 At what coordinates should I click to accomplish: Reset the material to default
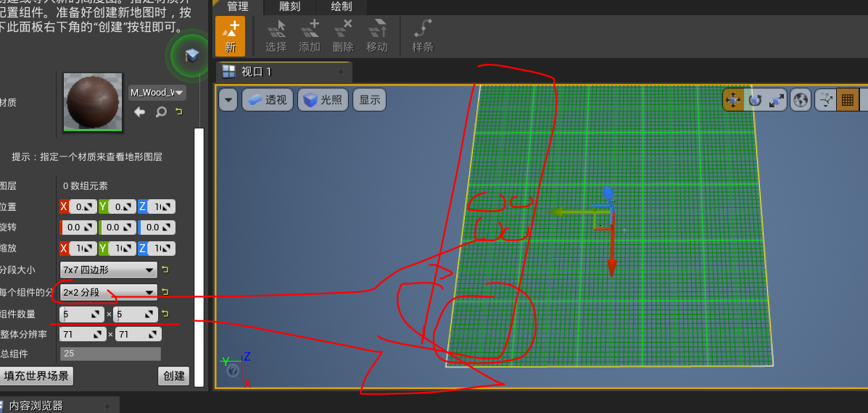[178, 112]
